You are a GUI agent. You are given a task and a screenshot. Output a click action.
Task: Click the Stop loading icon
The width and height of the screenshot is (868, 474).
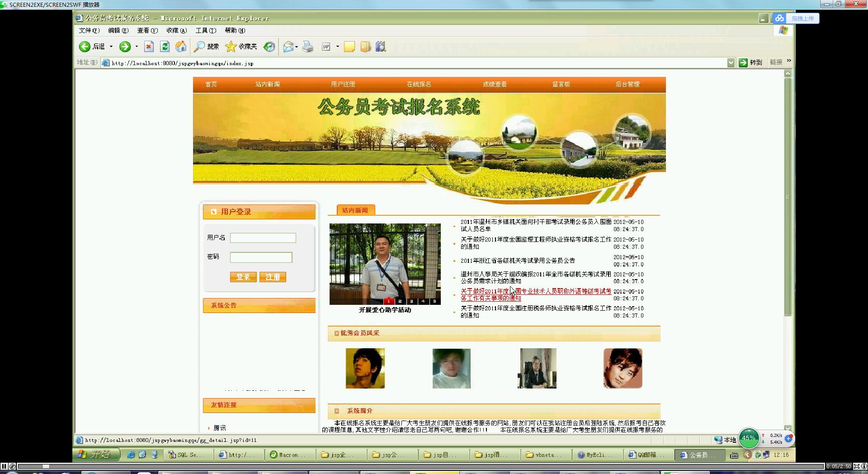149,47
